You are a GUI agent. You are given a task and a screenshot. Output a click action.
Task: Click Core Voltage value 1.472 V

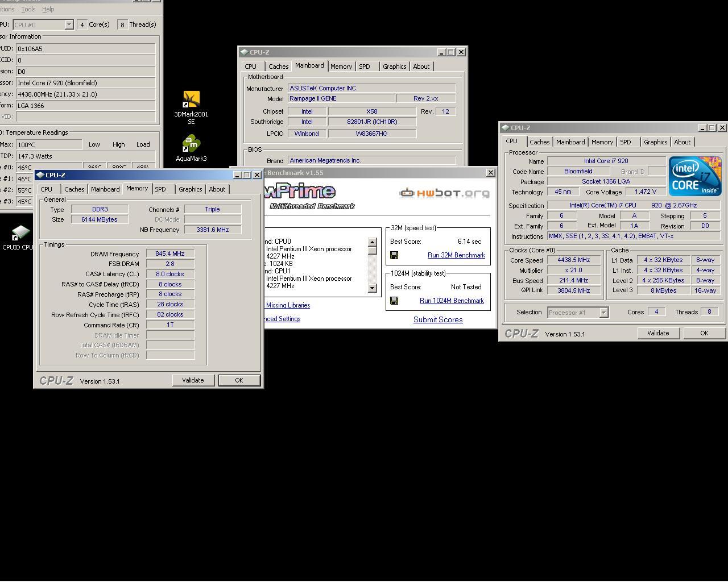(646, 192)
